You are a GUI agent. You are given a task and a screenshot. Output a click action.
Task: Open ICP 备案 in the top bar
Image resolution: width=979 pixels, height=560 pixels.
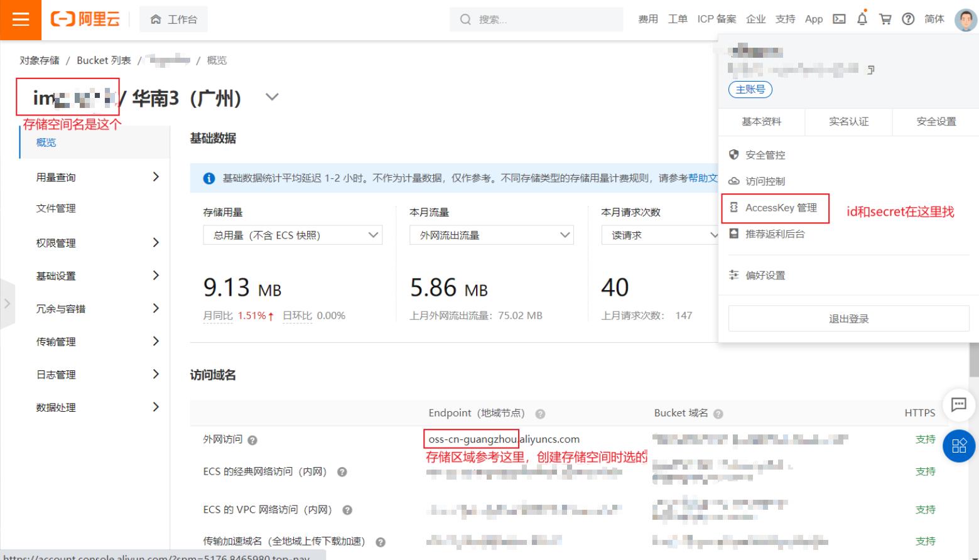click(717, 19)
